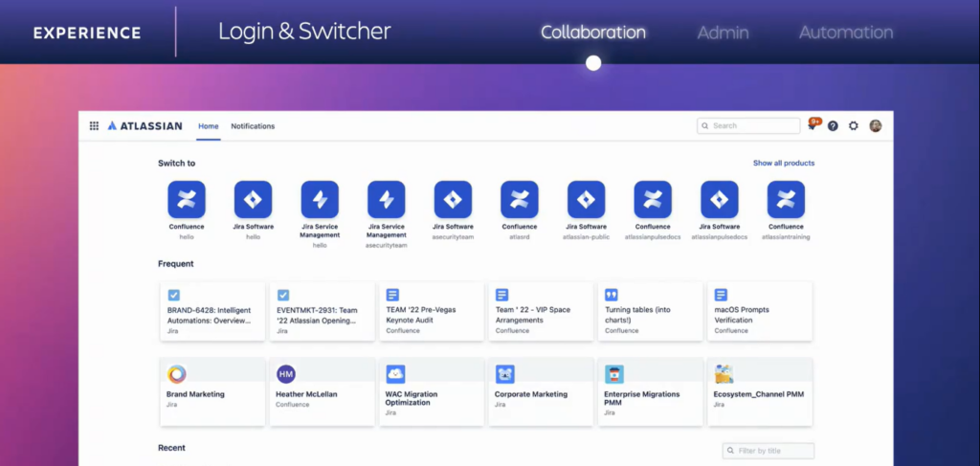Open the settings gear icon
Viewport: 980px width, 466px height.
pos(853,125)
